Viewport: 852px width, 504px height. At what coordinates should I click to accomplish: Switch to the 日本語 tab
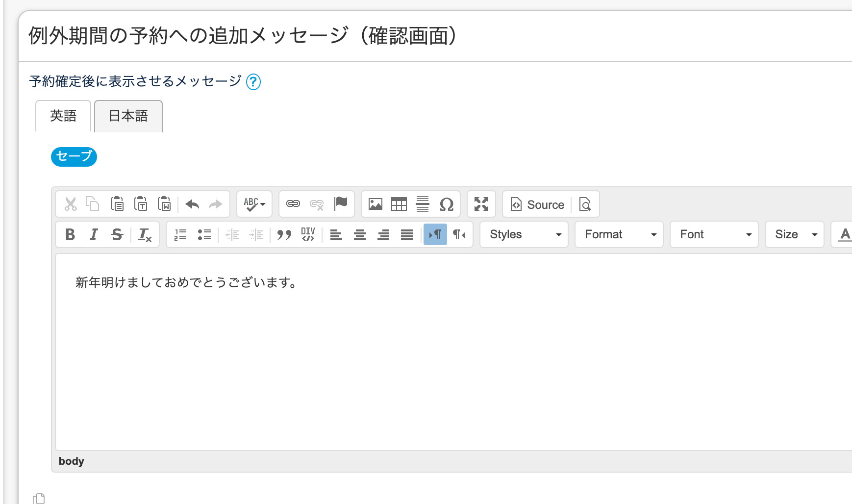click(128, 116)
